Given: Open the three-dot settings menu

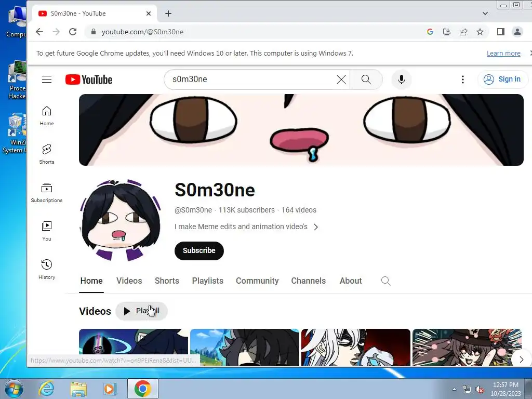Looking at the screenshot, I should 463,79.
